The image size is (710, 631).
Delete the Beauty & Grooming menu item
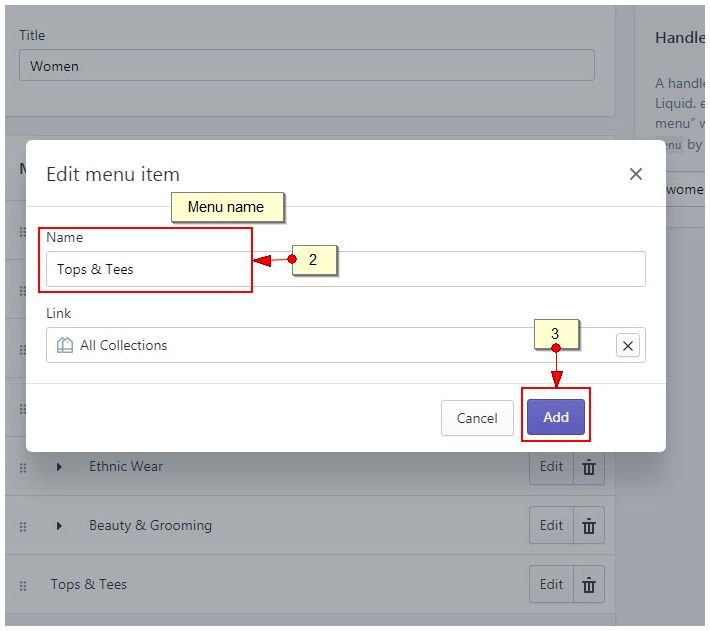pyautogui.click(x=589, y=526)
